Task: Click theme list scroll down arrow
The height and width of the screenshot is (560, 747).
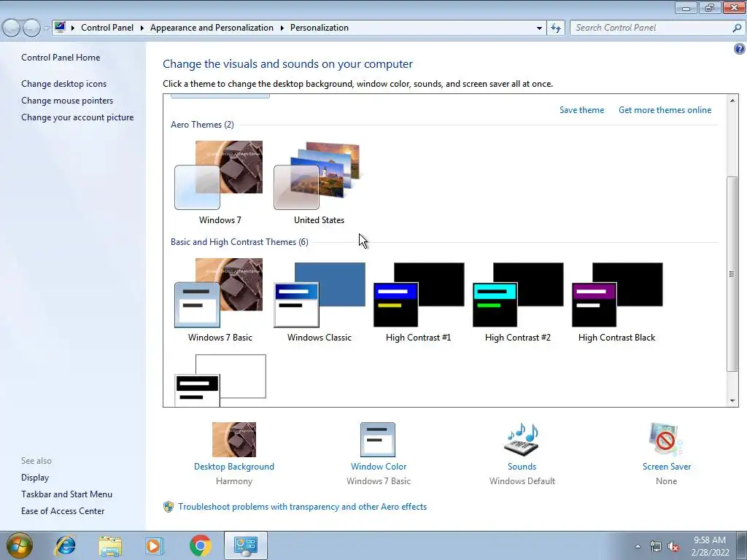Action: tap(732, 401)
